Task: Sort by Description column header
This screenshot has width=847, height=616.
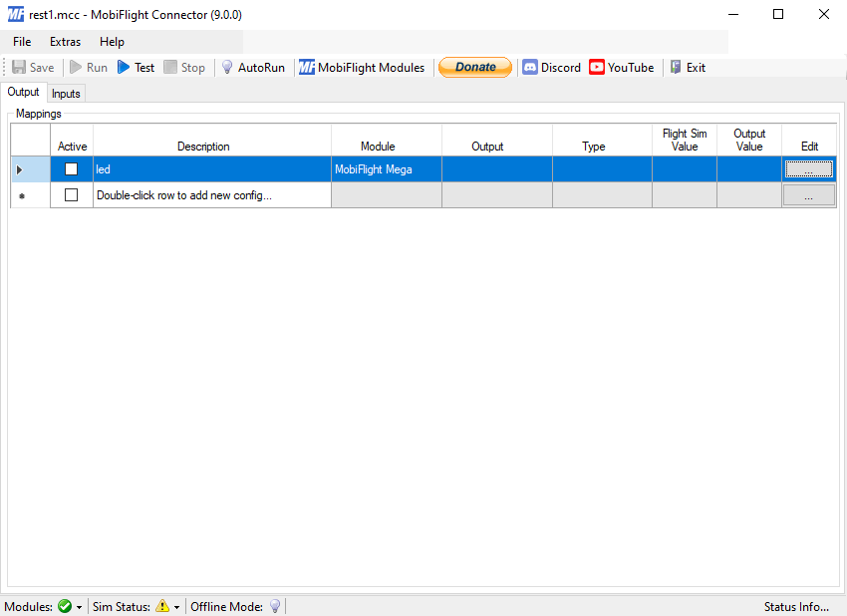Action: [212, 141]
